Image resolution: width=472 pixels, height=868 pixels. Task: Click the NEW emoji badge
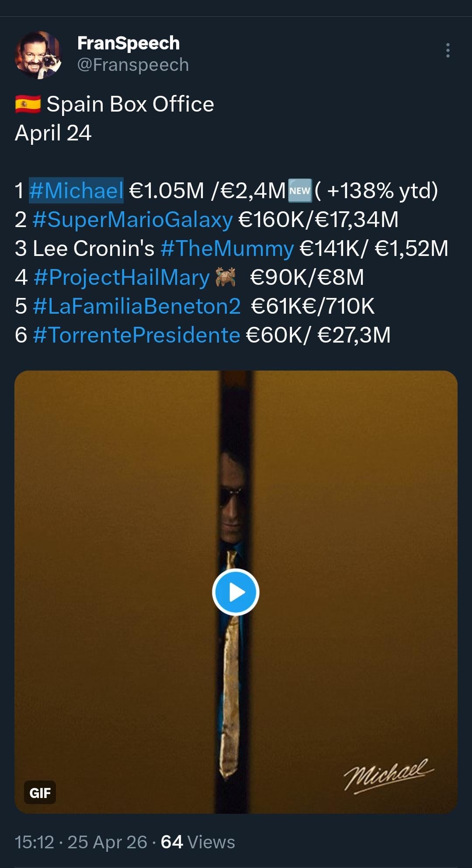(x=300, y=191)
